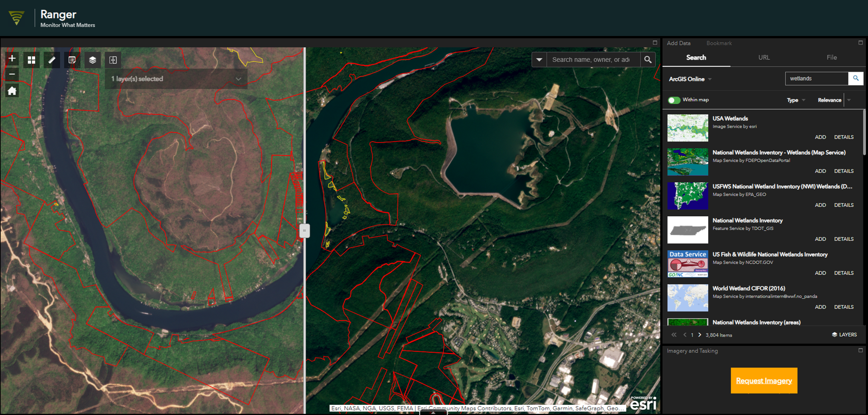Add the World Wetland CIFOR (2016) layer
Image resolution: width=868 pixels, height=415 pixels.
tap(820, 307)
